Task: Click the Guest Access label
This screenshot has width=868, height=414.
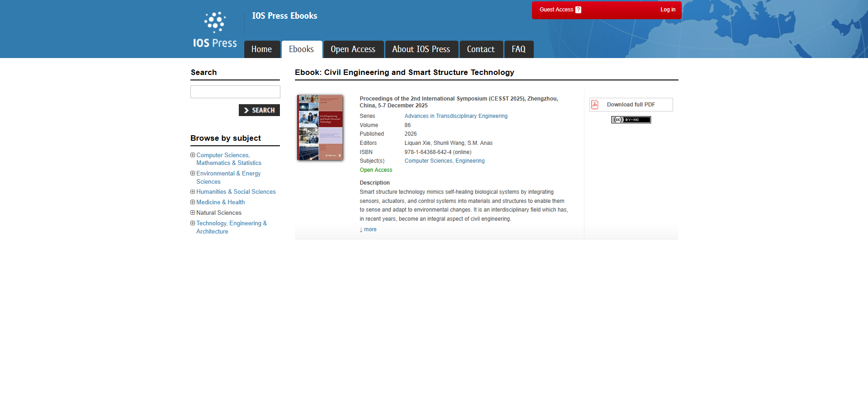Action: [556, 10]
